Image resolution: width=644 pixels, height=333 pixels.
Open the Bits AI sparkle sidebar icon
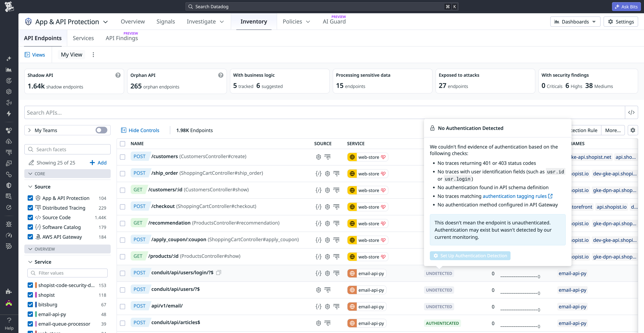[x=9, y=59]
